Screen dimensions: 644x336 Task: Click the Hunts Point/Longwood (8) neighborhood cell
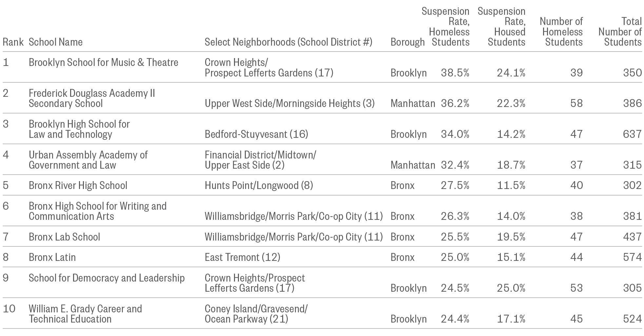point(259,185)
